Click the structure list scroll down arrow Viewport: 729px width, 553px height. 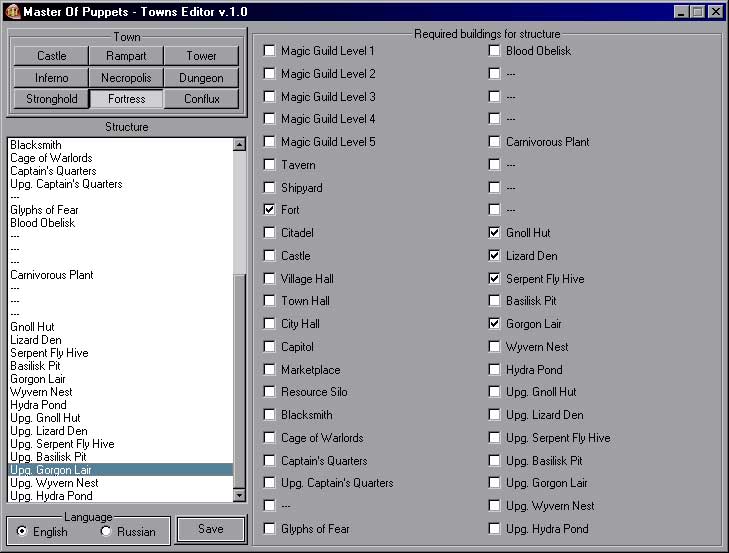(x=239, y=495)
